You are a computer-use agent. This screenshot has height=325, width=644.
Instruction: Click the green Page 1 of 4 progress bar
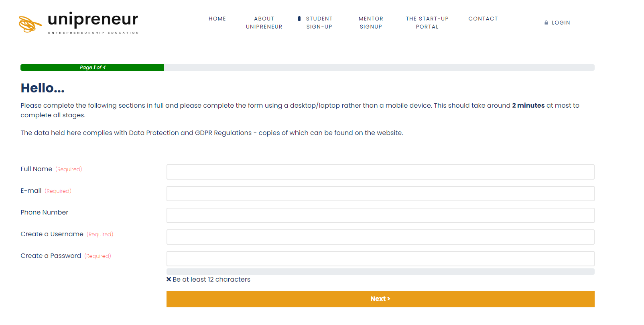click(x=92, y=67)
